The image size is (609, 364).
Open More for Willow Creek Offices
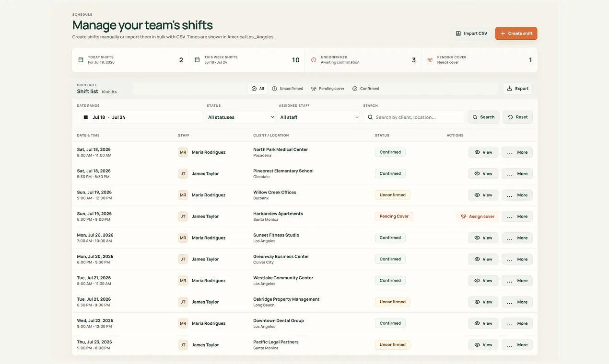517,195
